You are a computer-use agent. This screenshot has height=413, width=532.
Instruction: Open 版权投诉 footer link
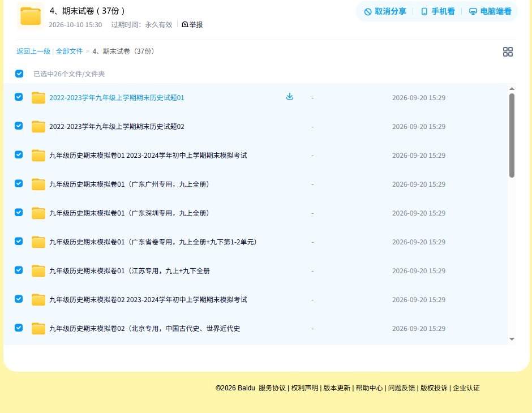coord(434,388)
